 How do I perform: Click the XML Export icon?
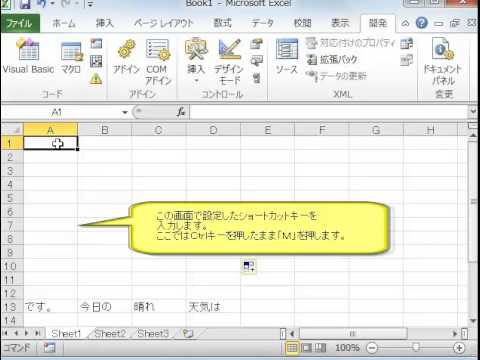point(407,60)
